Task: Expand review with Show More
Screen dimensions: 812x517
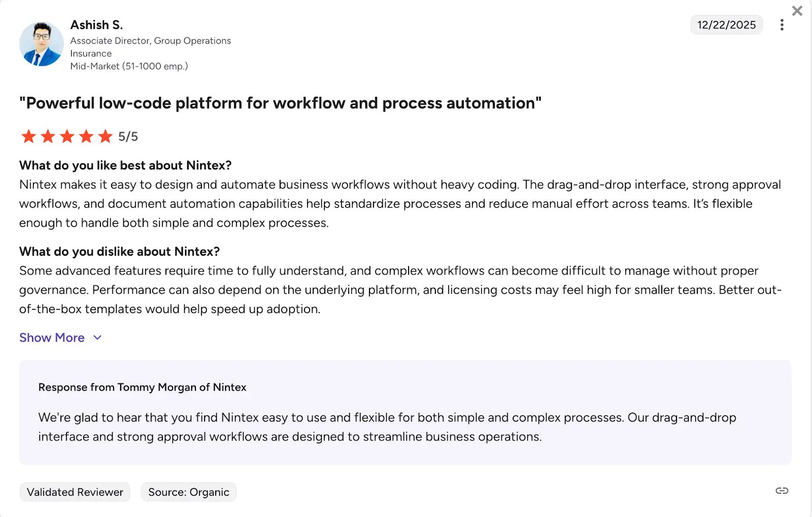Action: click(52, 338)
